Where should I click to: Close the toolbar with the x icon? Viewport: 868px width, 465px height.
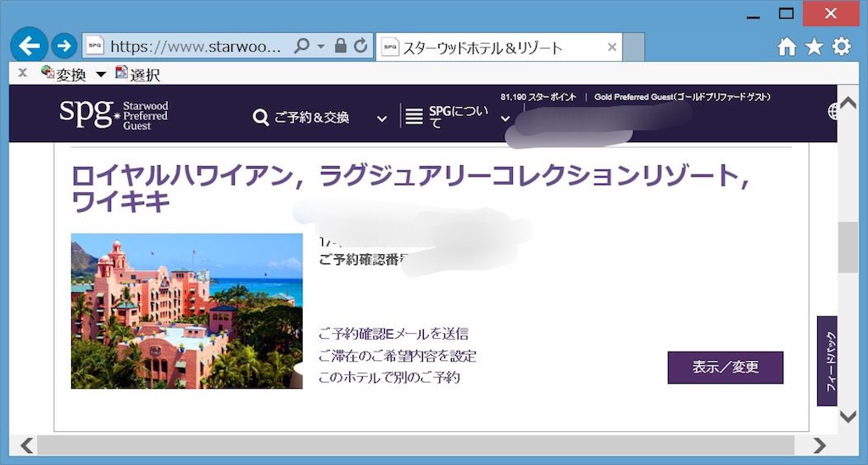point(23,73)
